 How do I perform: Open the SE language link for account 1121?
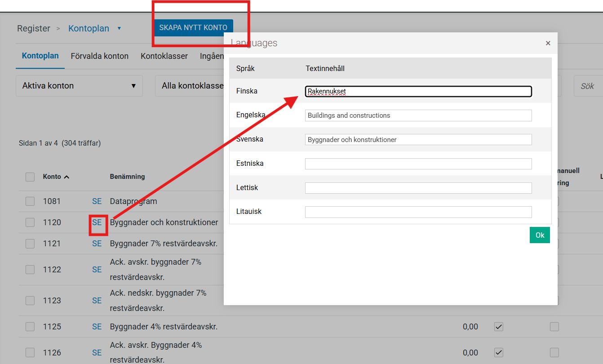tap(97, 244)
